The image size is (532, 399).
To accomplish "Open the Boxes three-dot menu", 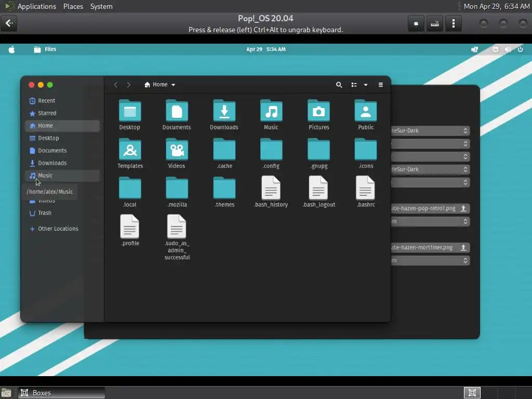I will pyautogui.click(x=453, y=23).
